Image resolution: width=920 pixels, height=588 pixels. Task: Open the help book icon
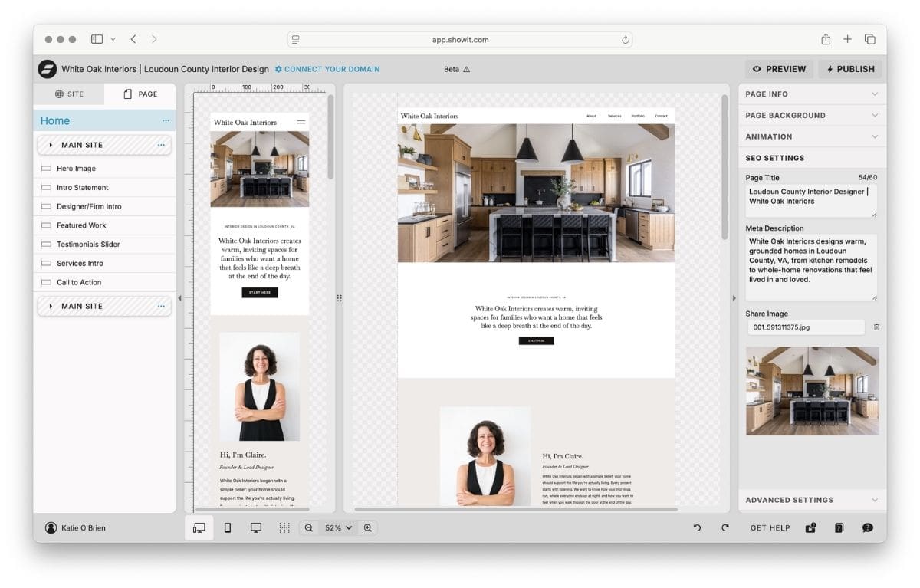839,528
